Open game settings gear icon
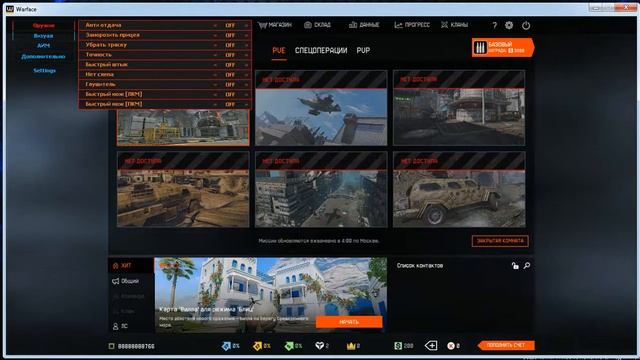The height and width of the screenshot is (360, 640). click(x=509, y=25)
